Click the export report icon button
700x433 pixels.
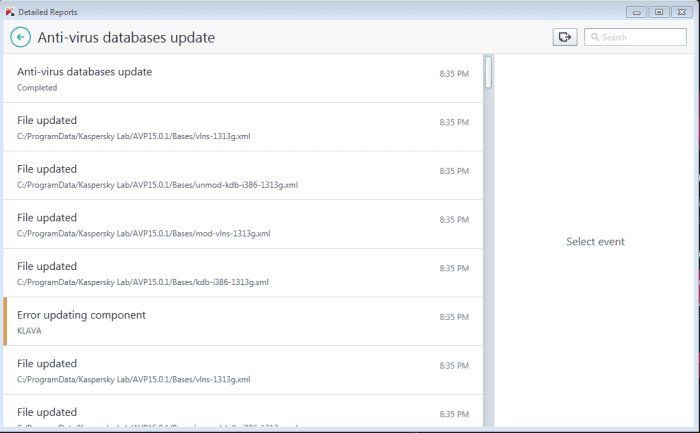tap(565, 37)
